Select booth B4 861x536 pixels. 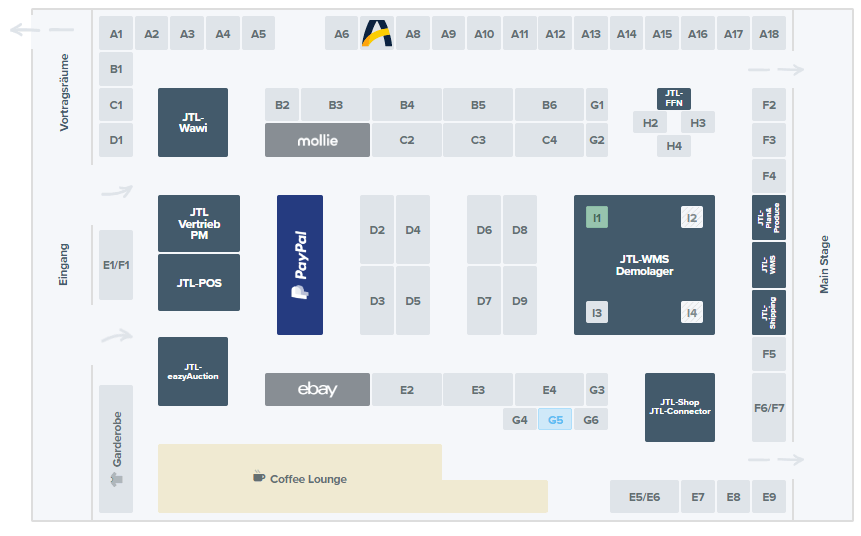[407, 104]
